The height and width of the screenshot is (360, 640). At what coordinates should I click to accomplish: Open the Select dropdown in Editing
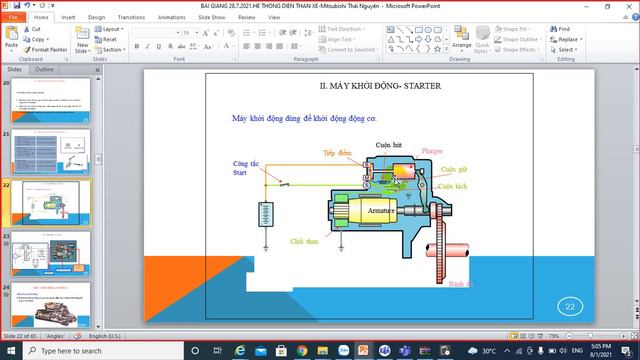[564, 49]
